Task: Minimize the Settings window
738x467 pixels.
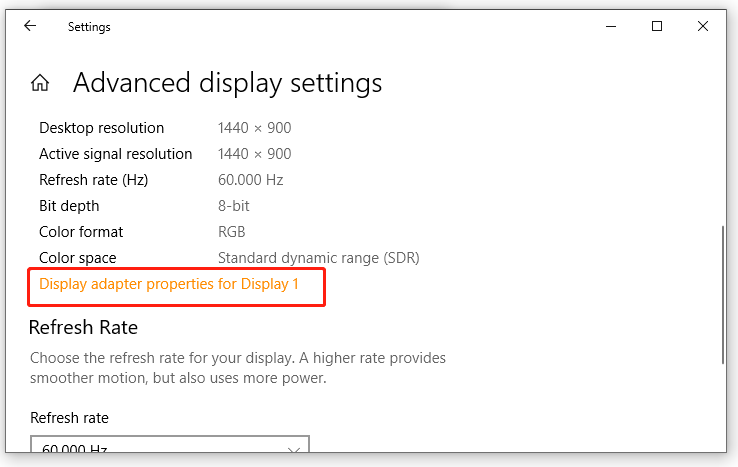Action: tap(611, 26)
